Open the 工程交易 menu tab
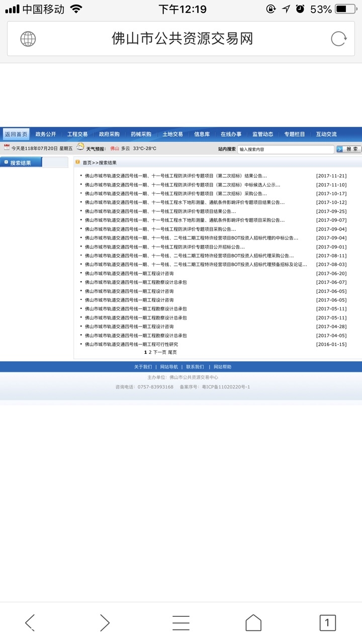Screen dimensions: 362x644 [x=77, y=134]
